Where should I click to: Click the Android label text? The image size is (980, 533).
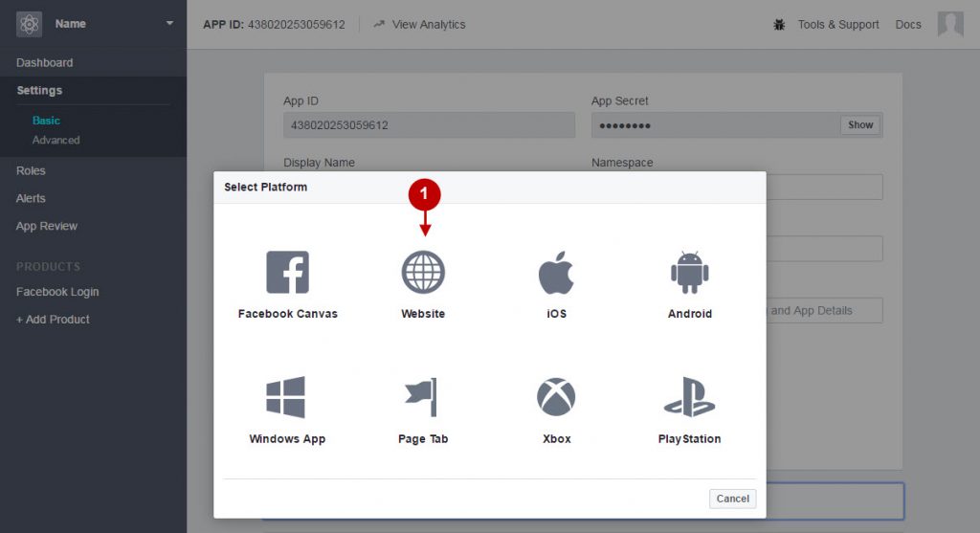tap(689, 314)
